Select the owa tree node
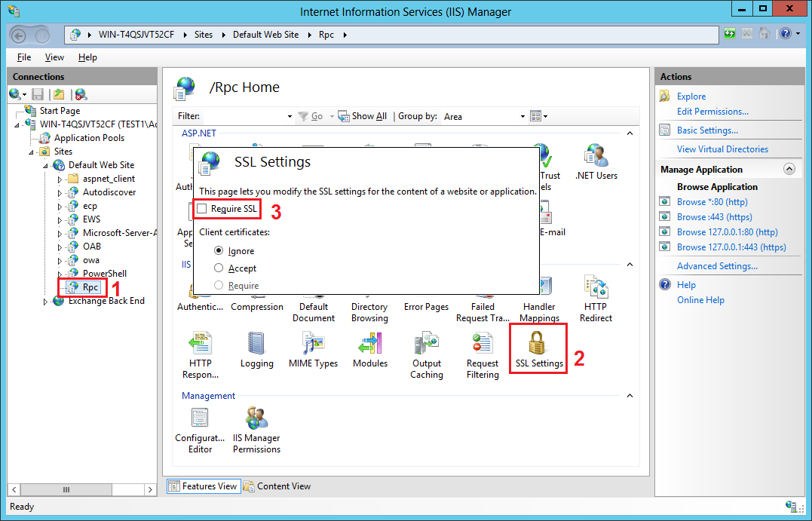 (x=91, y=260)
